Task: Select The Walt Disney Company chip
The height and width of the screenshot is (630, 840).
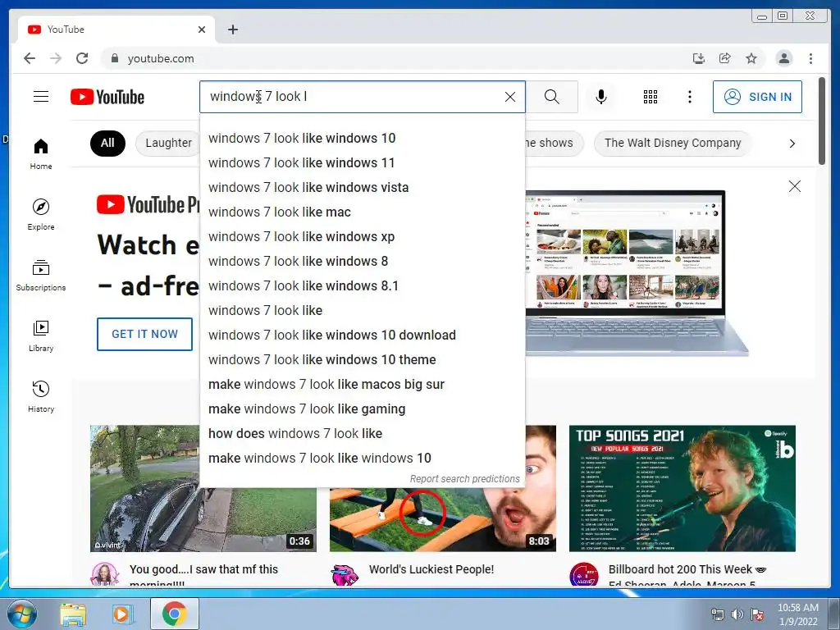Action: click(673, 143)
